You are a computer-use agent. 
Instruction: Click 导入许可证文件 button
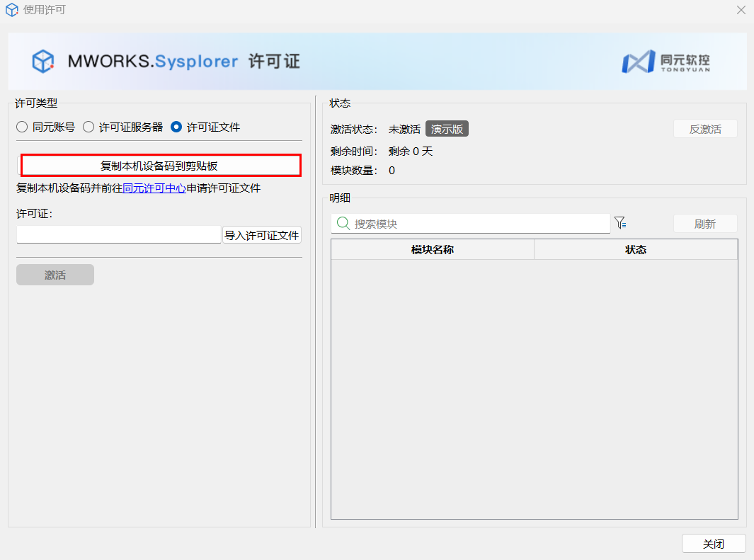(262, 235)
